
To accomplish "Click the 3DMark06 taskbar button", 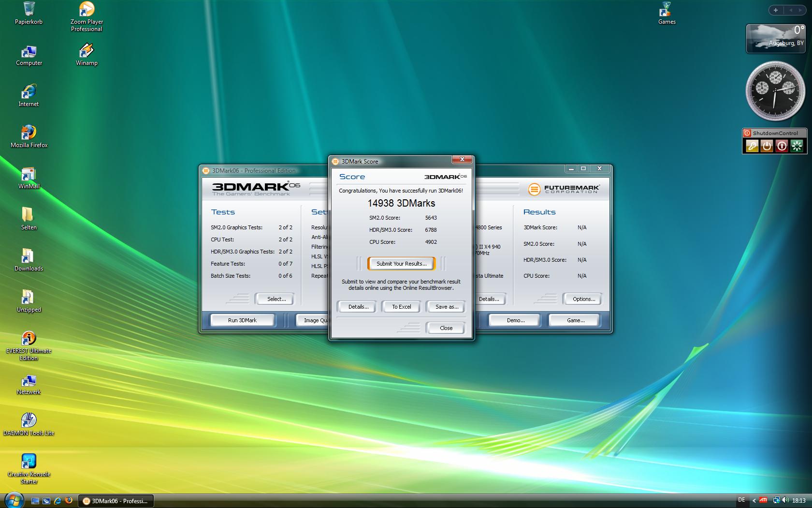I will pos(116,501).
